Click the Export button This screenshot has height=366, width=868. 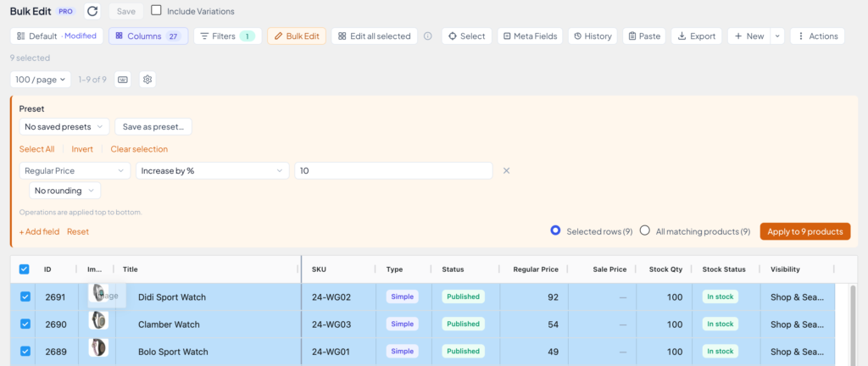click(697, 36)
